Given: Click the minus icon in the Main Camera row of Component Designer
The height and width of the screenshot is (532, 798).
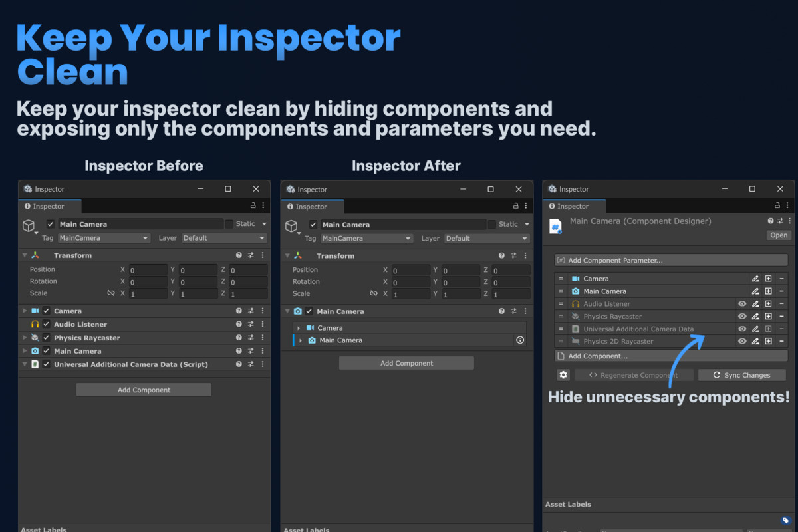Looking at the screenshot, I should (781, 291).
